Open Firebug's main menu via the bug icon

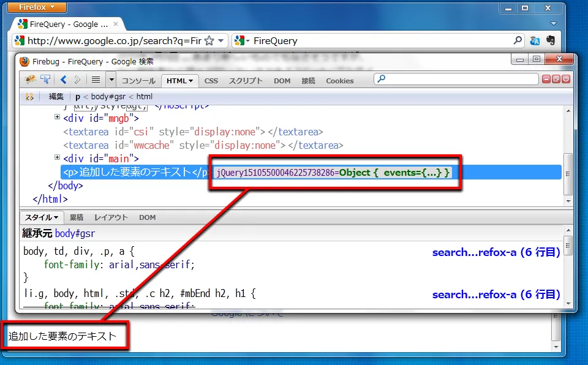(x=29, y=80)
